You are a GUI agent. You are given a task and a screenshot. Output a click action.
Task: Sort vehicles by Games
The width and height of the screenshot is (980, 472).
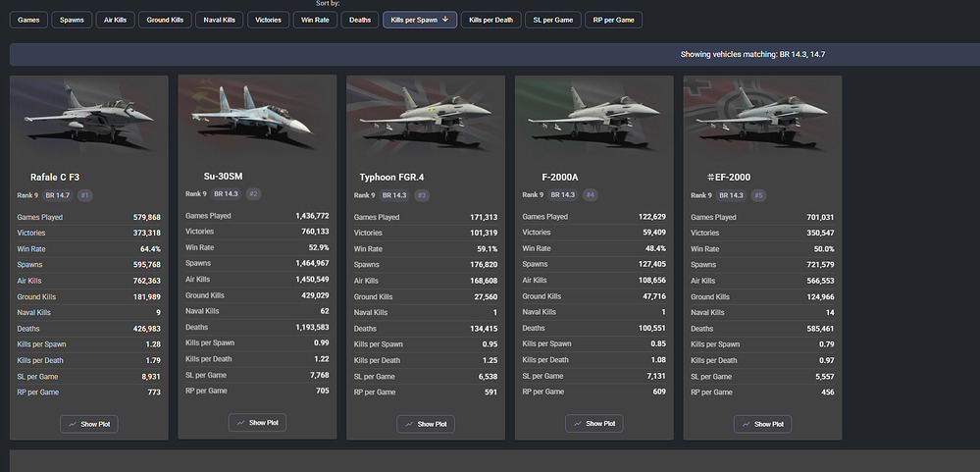[x=28, y=20]
